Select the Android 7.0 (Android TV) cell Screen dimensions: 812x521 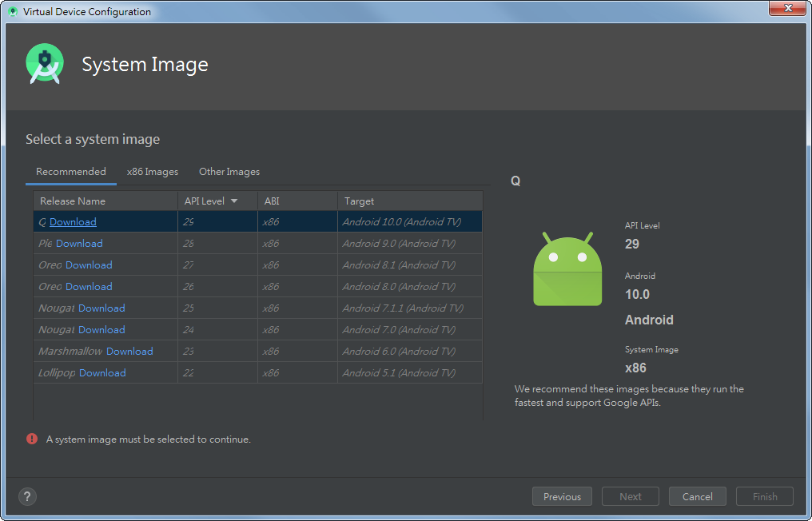410,330
